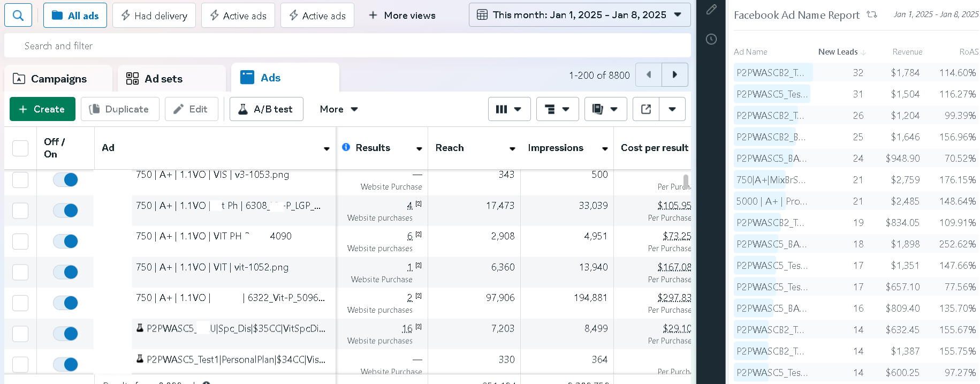Click the search magnifier icon

coord(18,15)
